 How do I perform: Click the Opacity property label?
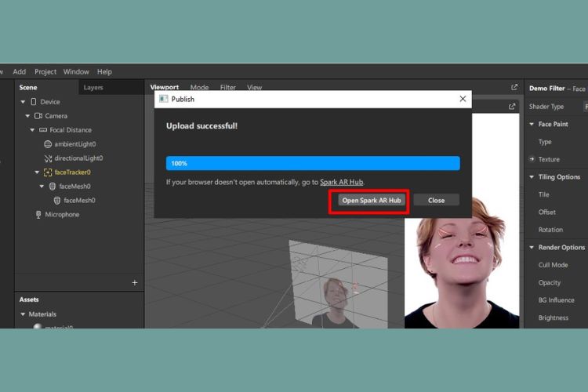(x=550, y=282)
